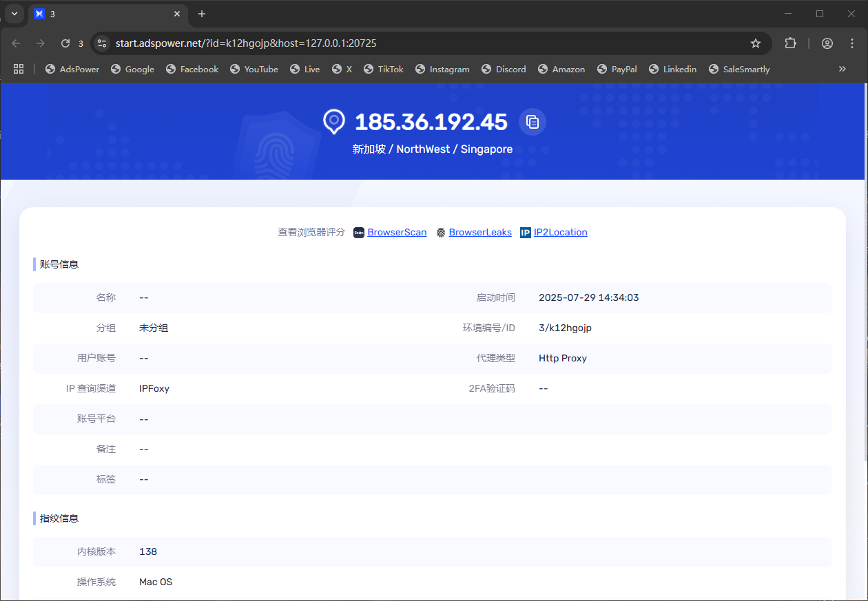Click the IPFoxy value

tap(154, 389)
